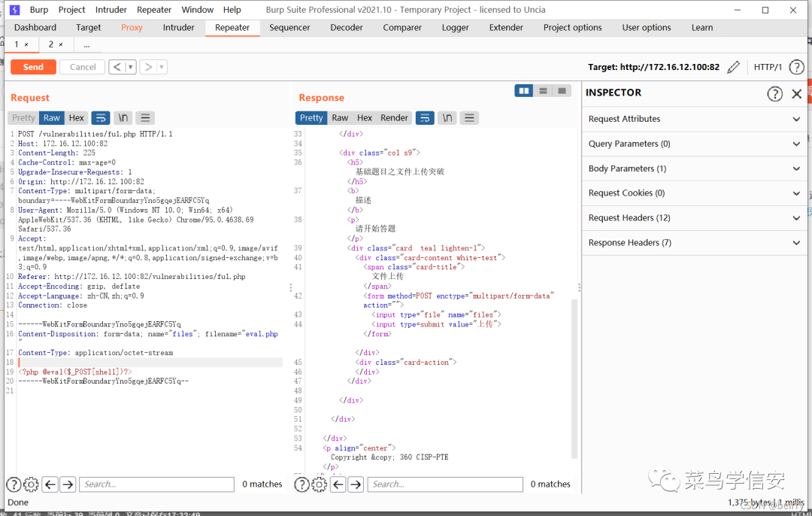The height and width of the screenshot is (516, 812).
Task: Open the Project options tab
Action: point(572,28)
